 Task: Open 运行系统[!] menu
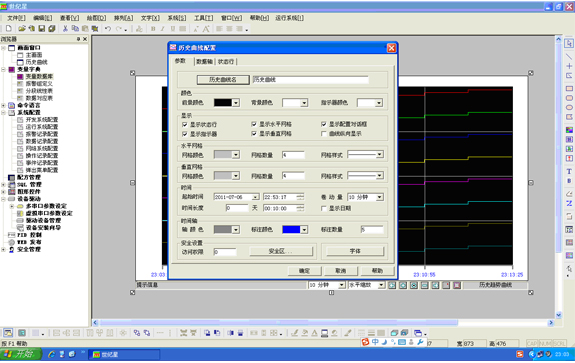[x=289, y=18]
